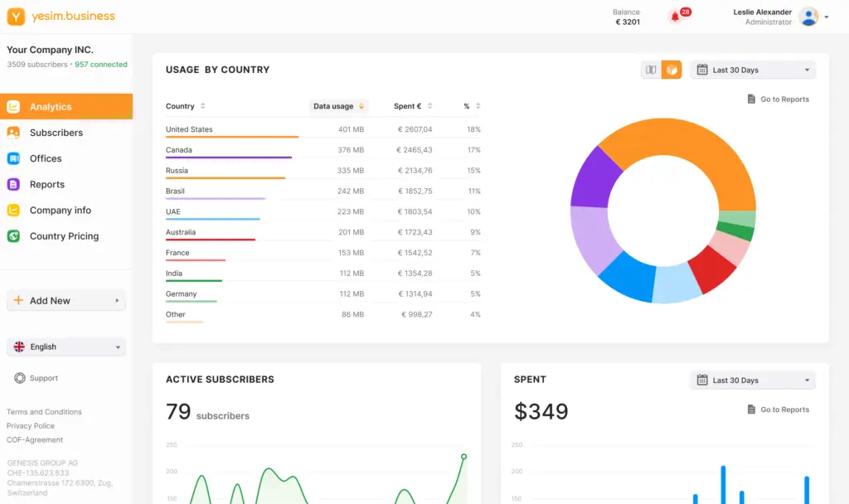Open the Terms and Conditions link
Viewport: 849px width, 504px height.
pos(44,412)
